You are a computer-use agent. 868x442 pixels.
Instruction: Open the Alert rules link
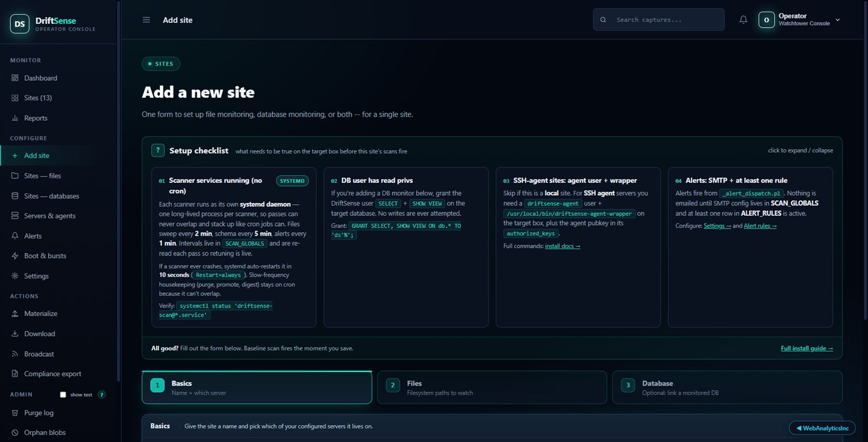tap(760, 226)
